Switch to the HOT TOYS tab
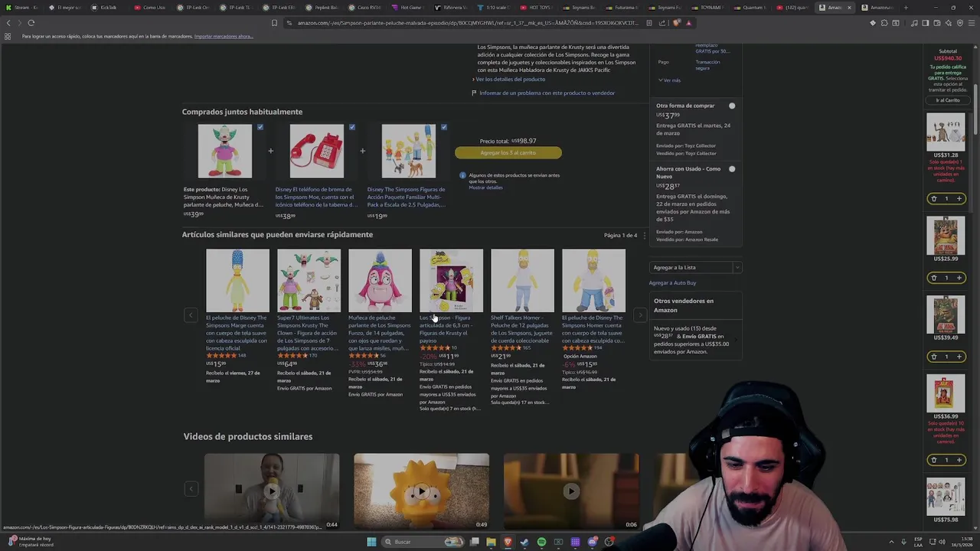Screen dimensions: 980x551 [x=535, y=8]
